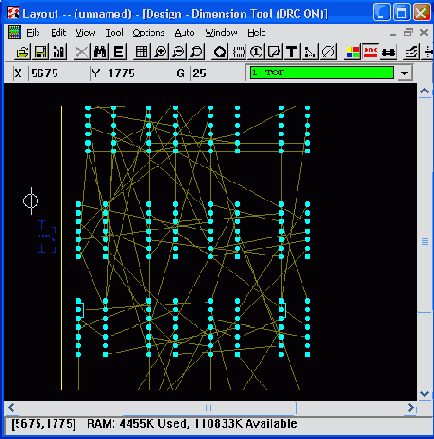
Task: Open the spreadsheet grid toolbar icon
Action: tap(141, 52)
